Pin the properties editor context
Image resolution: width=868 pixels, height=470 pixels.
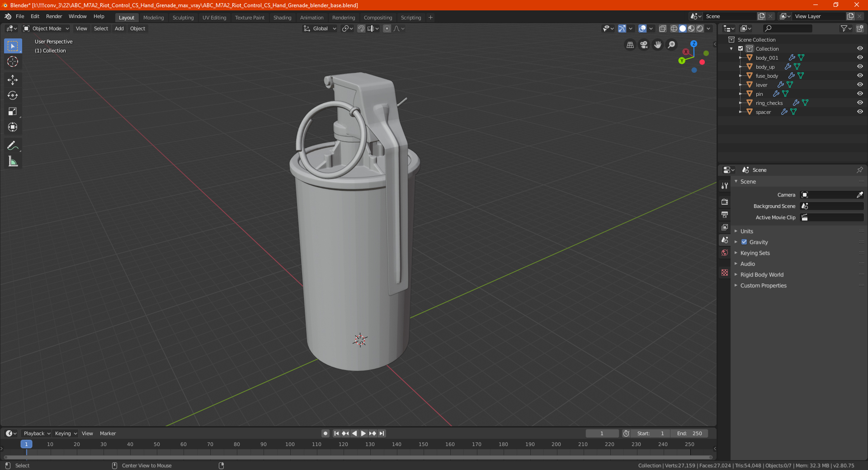click(859, 170)
